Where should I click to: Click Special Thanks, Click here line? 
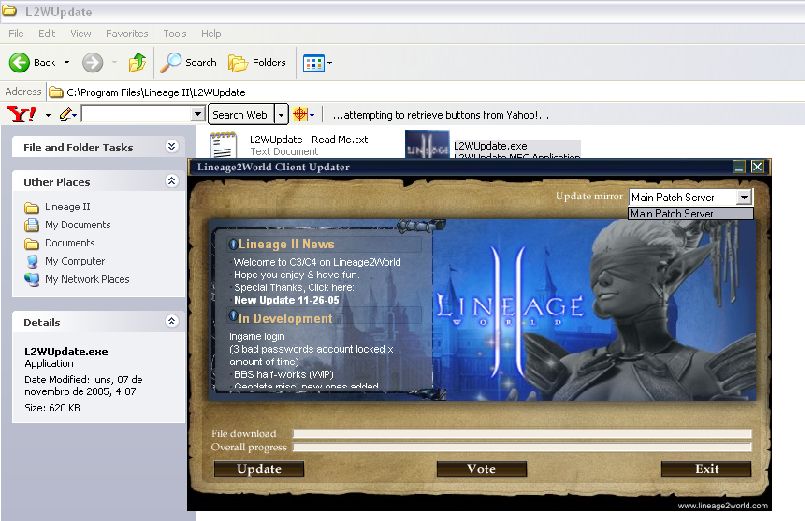tap(294, 287)
